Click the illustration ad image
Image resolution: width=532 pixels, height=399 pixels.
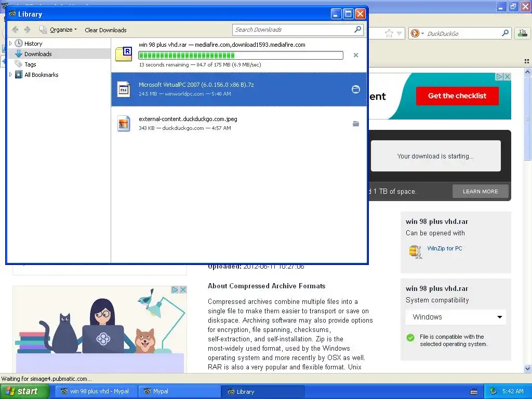click(100, 329)
